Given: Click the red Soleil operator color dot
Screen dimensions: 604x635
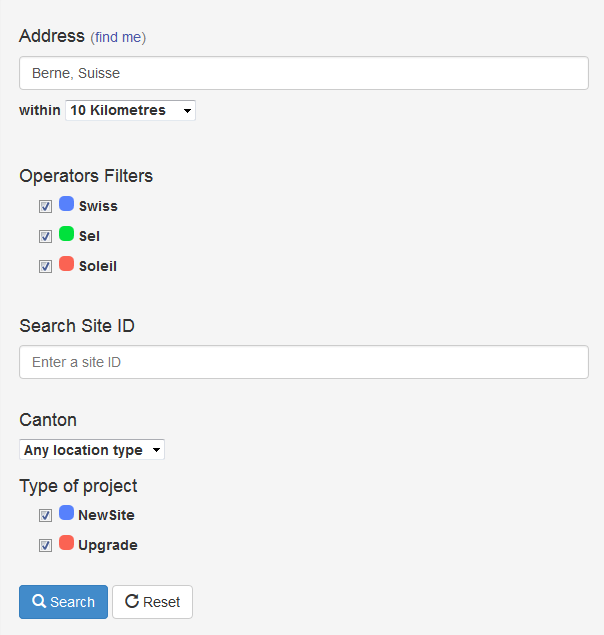Looking at the screenshot, I should click(x=67, y=264).
